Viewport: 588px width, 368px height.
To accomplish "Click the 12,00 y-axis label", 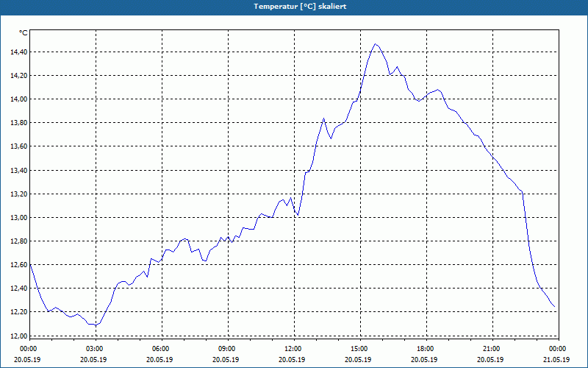I will click(18, 336).
